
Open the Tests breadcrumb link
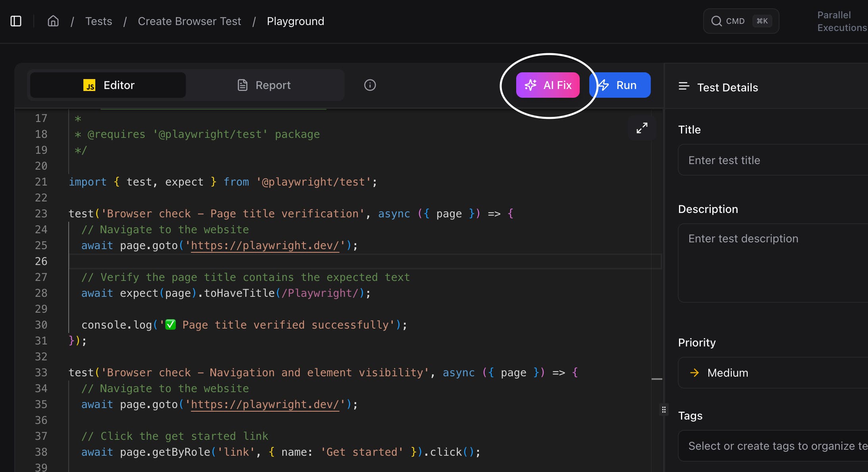click(x=98, y=21)
